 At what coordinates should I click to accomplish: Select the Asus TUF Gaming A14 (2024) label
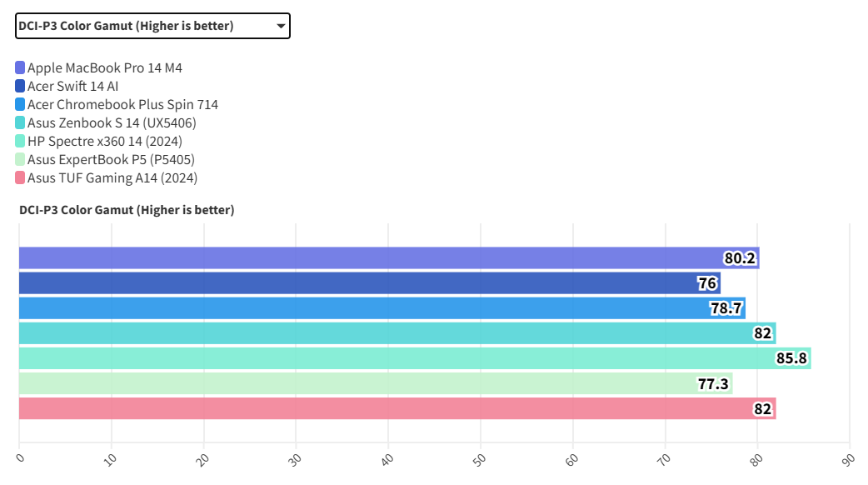click(112, 177)
